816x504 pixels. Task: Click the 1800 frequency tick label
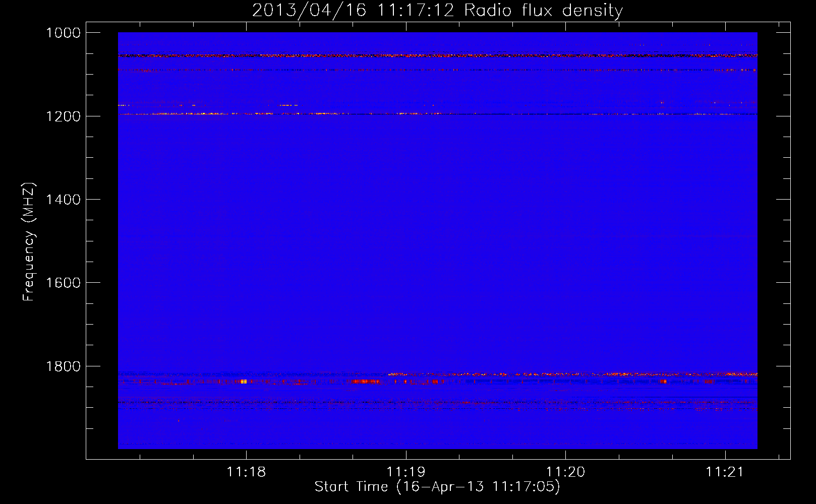pos(63,366)
